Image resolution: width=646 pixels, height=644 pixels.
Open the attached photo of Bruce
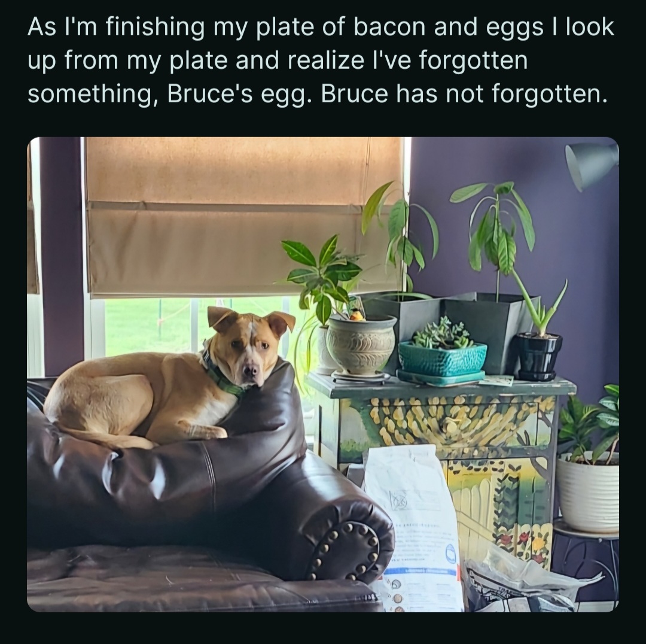pyautogui.click(x=323, y=374)
